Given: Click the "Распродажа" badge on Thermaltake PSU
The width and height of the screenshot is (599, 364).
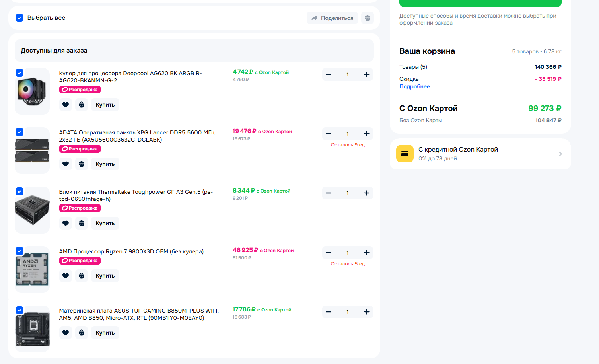Looking at the screenshot, I should pos(80,208).
